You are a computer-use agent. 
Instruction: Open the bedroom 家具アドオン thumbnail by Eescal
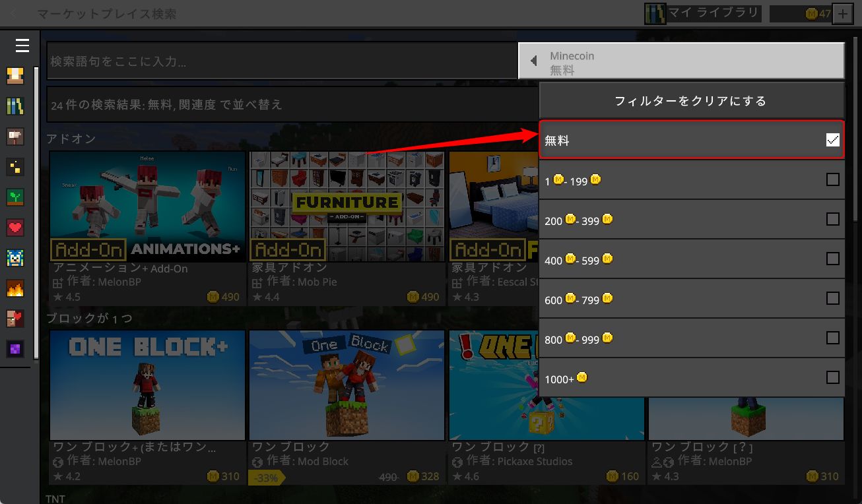click(x=494, y=206)
